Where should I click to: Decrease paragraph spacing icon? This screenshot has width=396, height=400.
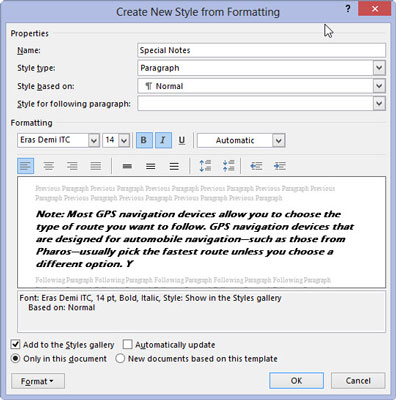point(229,166)
